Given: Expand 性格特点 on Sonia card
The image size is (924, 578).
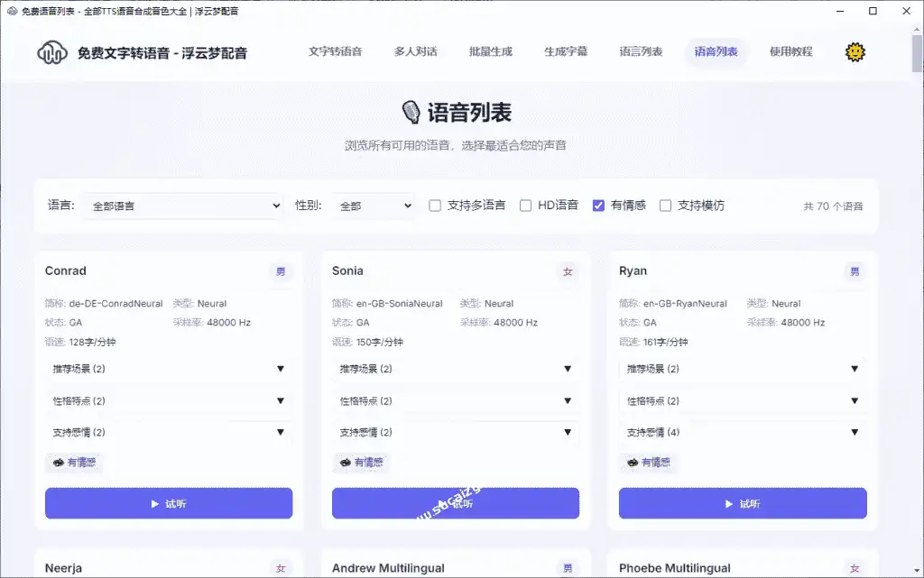Looking at the screenshot, I should tap(456, 401).
